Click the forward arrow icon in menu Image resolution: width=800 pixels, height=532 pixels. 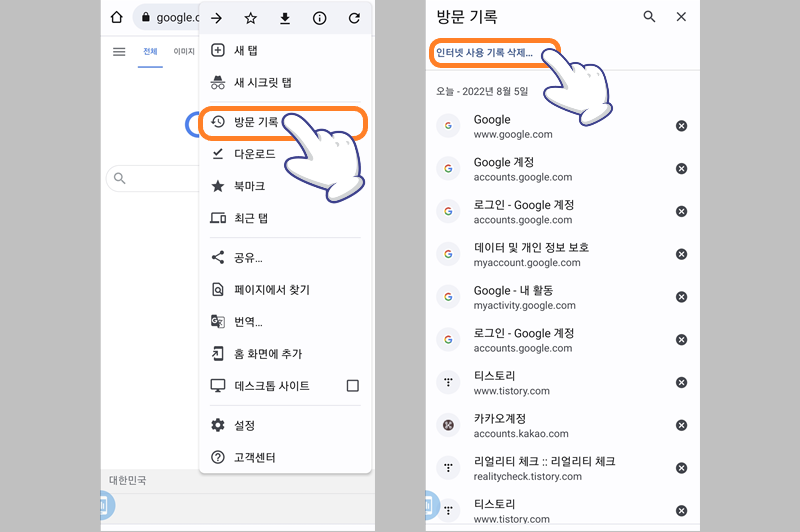[217, 18]
